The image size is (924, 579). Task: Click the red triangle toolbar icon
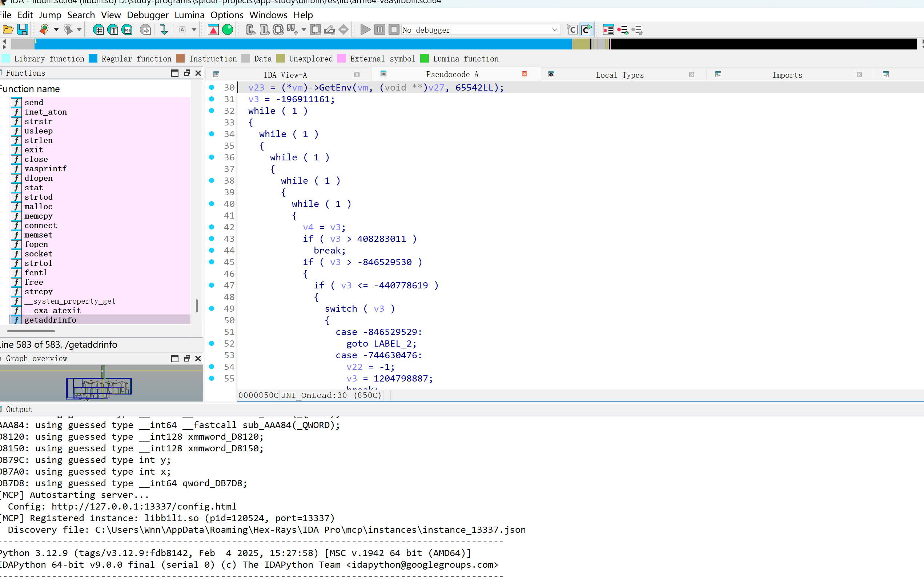[213, 29]
